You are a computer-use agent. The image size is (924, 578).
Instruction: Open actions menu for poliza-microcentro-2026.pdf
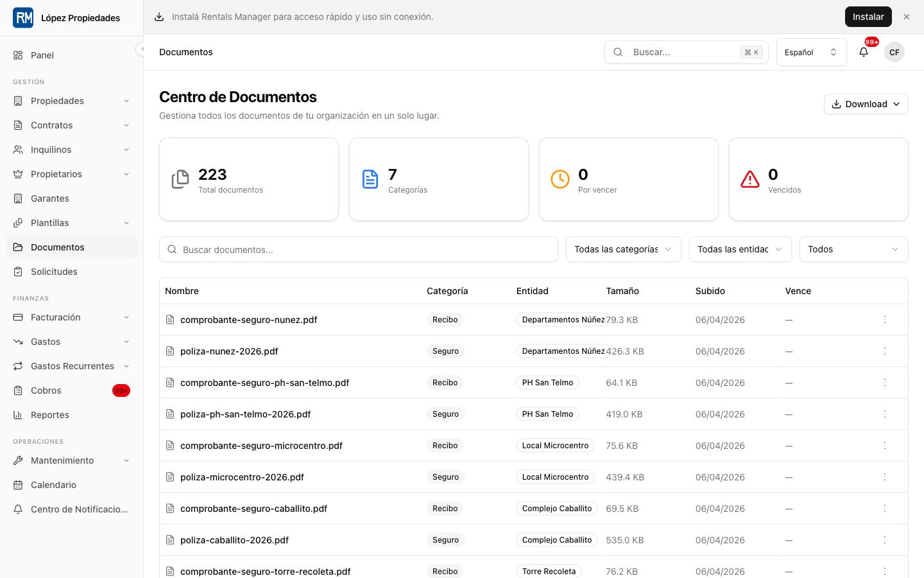pyautogui.click(x=885, y=477)
